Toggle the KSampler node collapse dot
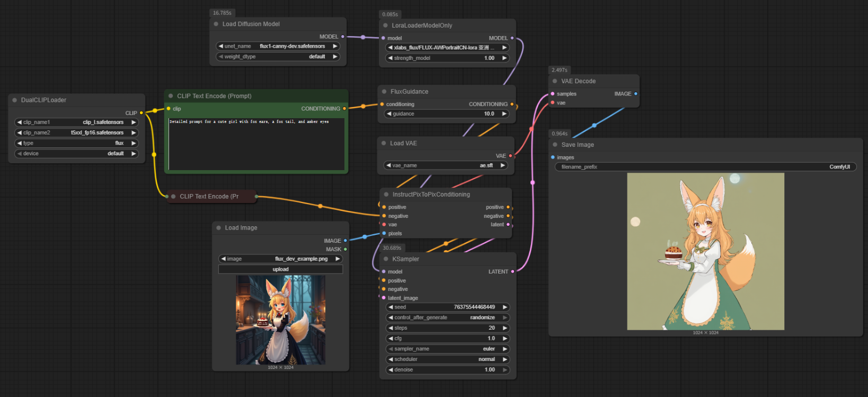This screenshot has height=397, width=868. coord(386,259)
